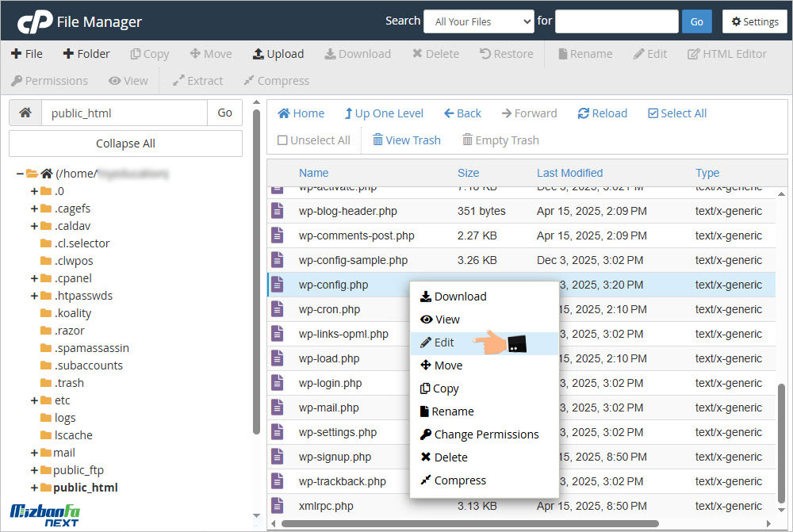Click the Unselect All checkbox

pos(283,140)
